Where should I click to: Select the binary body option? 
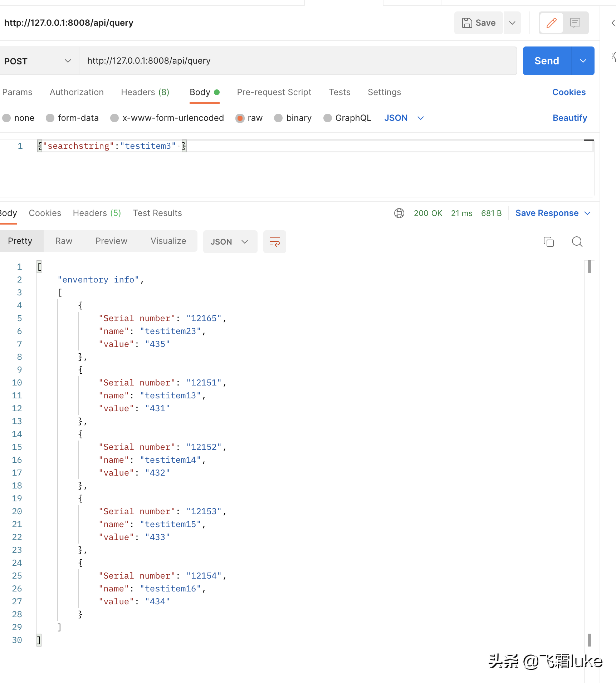pos(278,118)
